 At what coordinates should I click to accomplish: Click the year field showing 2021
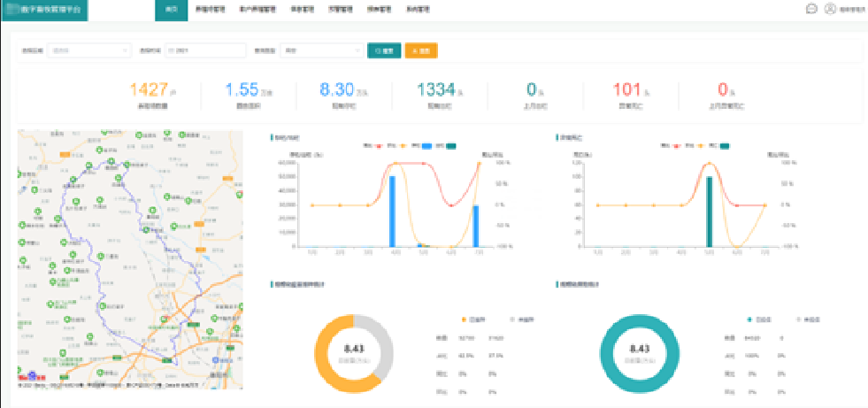(x=204, y=50)
